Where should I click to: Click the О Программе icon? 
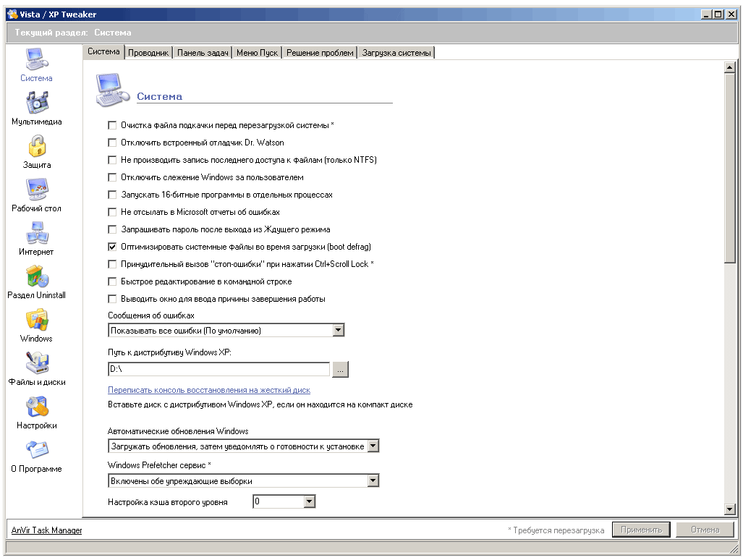click(36, 450)
